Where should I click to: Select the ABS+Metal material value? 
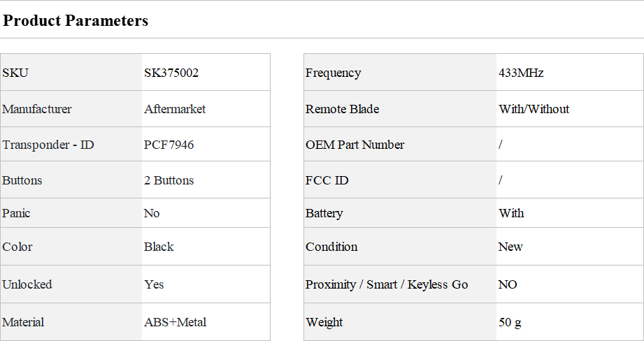pos(176,322)
